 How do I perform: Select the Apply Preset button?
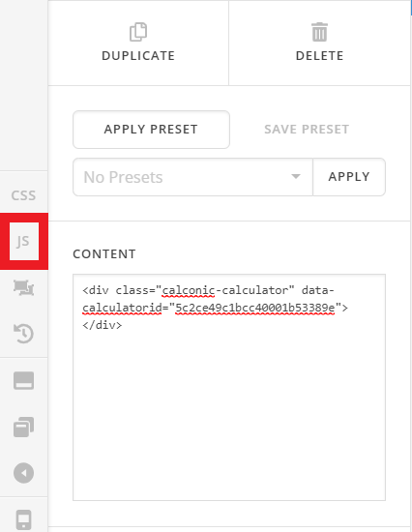point(151,130)
